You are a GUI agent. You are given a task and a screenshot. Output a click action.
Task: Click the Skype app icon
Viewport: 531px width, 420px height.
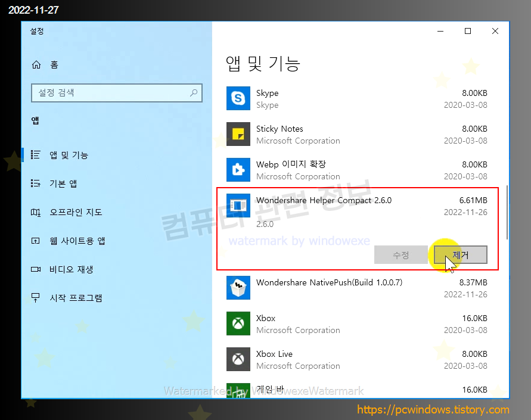click(238, 98)
